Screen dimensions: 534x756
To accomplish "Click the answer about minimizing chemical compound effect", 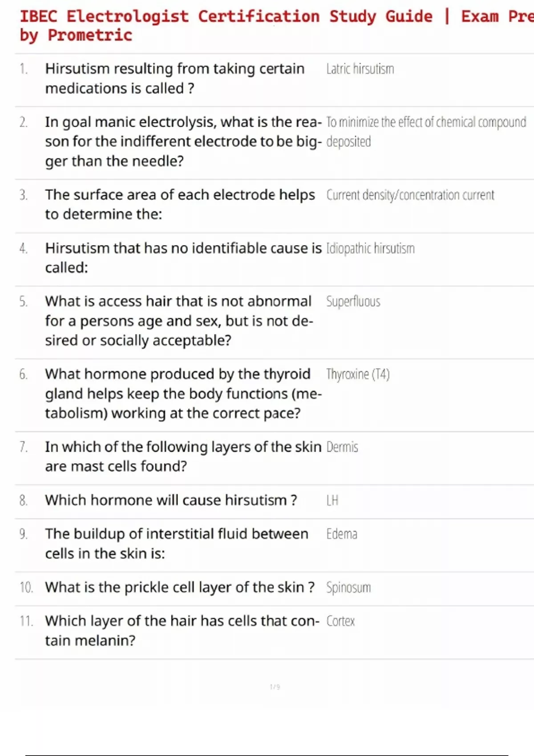I will click(x=426, y=131).
